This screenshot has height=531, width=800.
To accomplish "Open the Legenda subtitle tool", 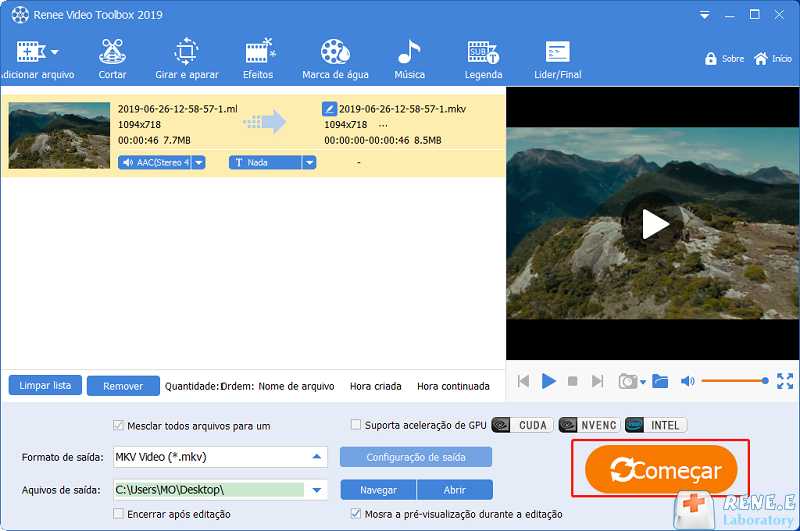I will tap(483, 60).
